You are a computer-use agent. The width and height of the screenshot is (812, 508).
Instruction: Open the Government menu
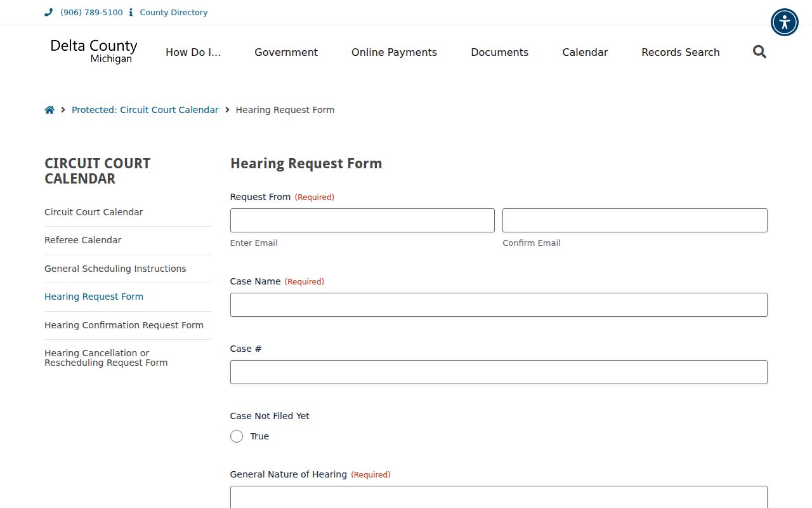[286, 52]
